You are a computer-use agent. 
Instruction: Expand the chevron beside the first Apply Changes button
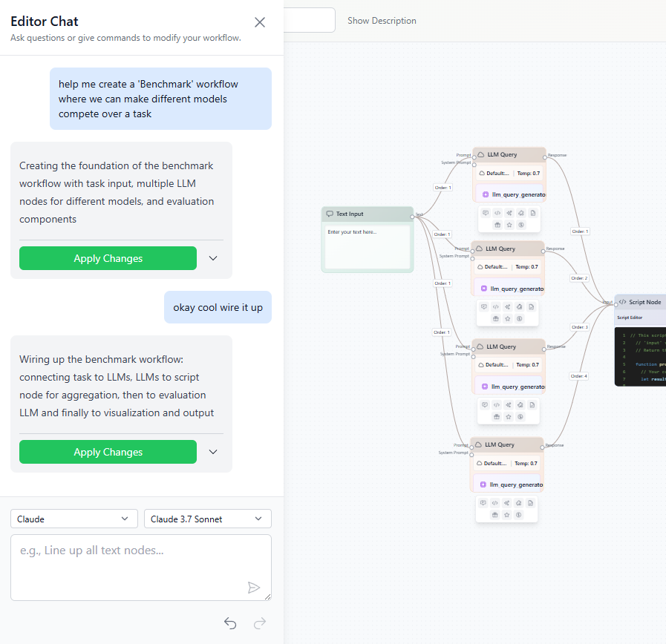(213, 258)
